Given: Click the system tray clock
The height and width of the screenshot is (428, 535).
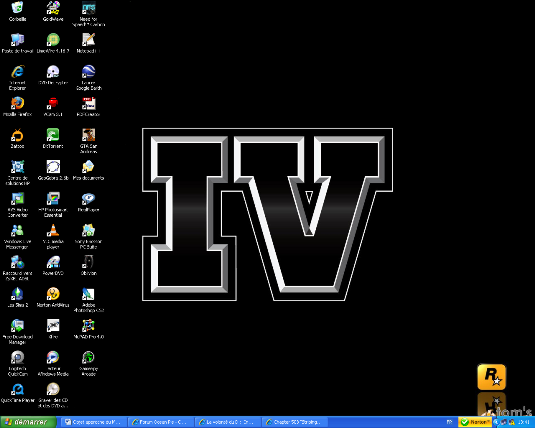Looking at the screenshot, I should [524, 422].
